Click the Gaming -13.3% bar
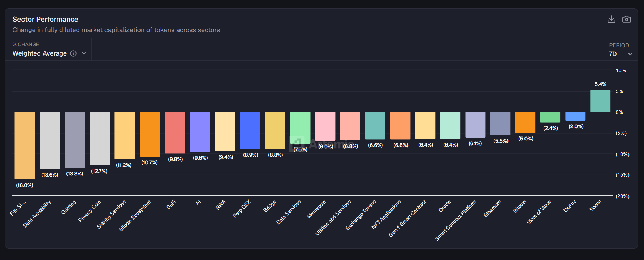The width and height of the screenshot is (644, 260). (x=75, y=140)
